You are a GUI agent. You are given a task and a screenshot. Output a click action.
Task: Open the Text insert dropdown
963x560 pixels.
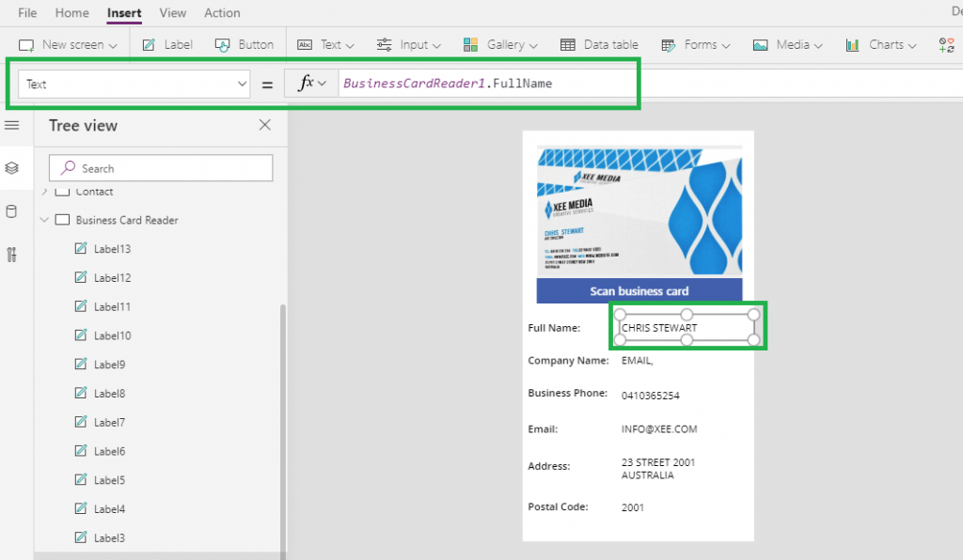click(x=325, y=43)
